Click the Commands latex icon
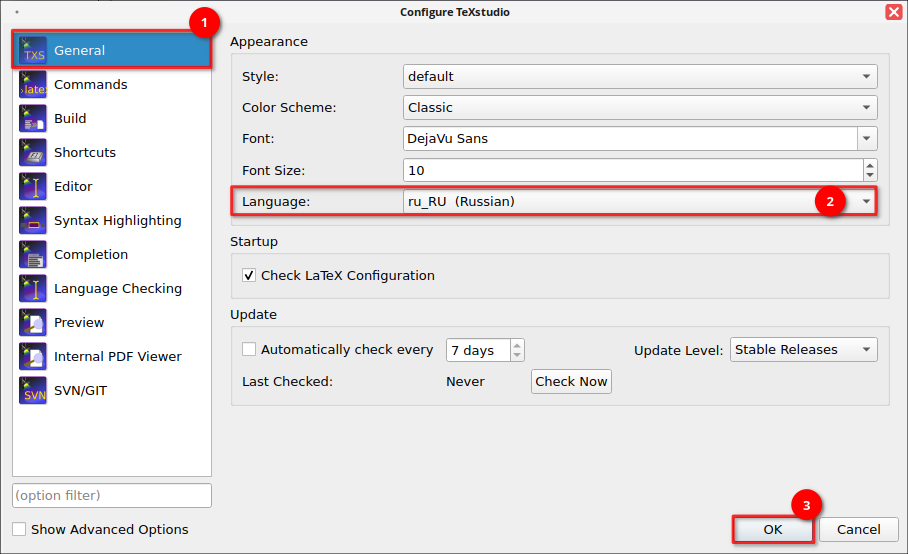The height and width of the screenshot is (554, 908). 33,85
